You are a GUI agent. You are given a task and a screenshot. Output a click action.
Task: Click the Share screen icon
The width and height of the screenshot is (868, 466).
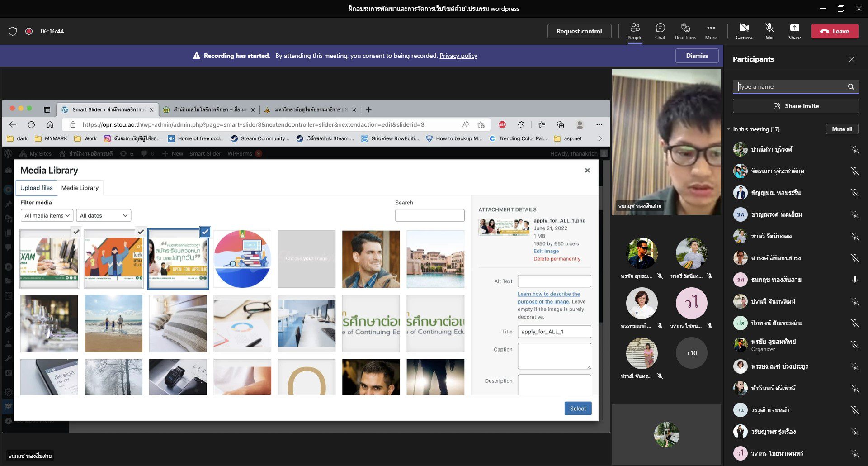tap(794, 31)
